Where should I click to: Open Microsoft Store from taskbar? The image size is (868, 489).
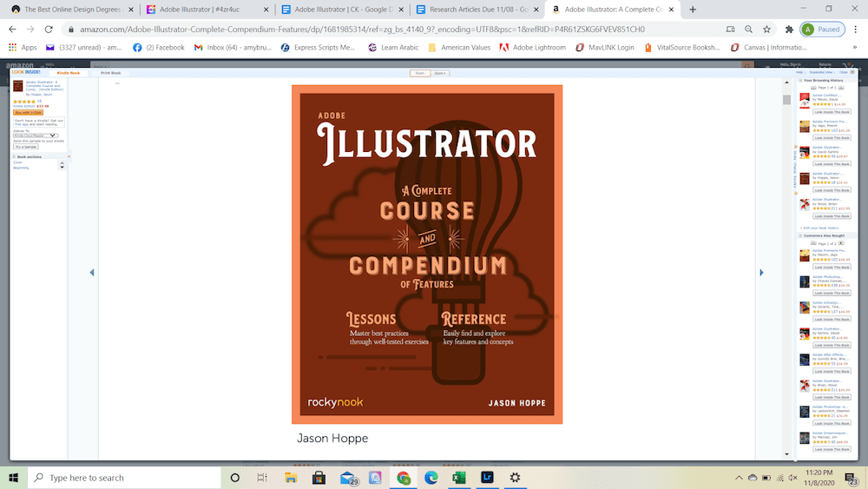point(319,478)
